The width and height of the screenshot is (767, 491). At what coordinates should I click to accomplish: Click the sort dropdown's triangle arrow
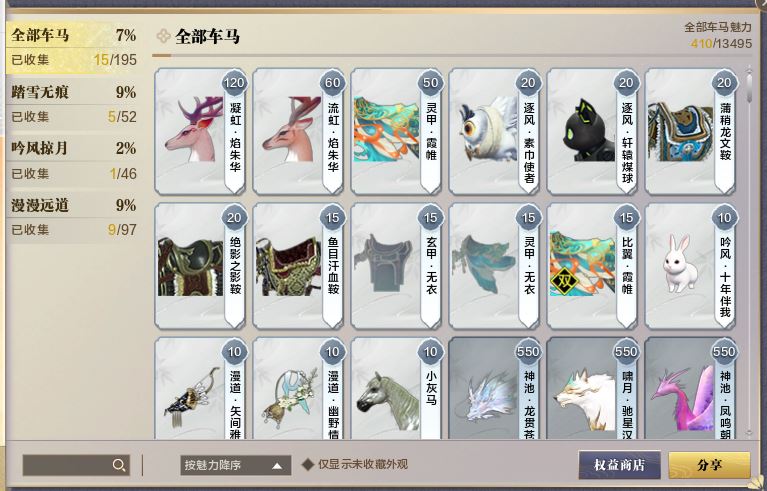(277, 466)
